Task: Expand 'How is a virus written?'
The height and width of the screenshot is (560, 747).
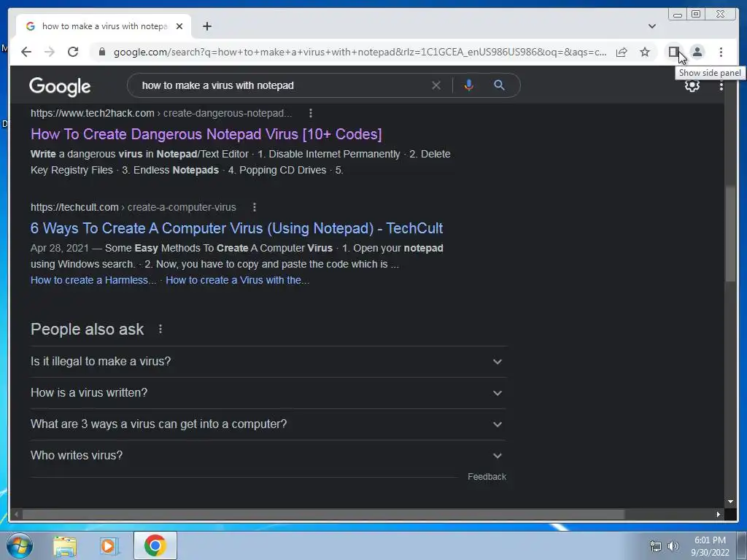Action: [268, 393]
